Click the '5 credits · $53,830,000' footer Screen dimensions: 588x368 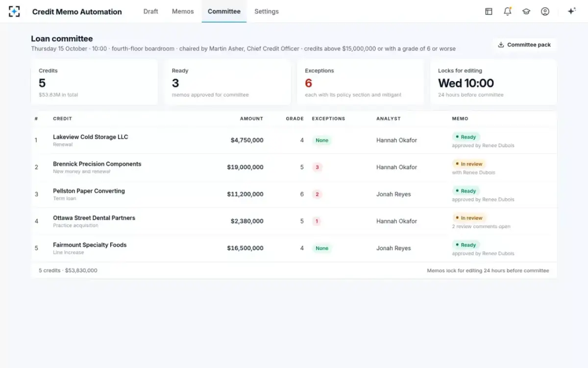click(68, 270)
